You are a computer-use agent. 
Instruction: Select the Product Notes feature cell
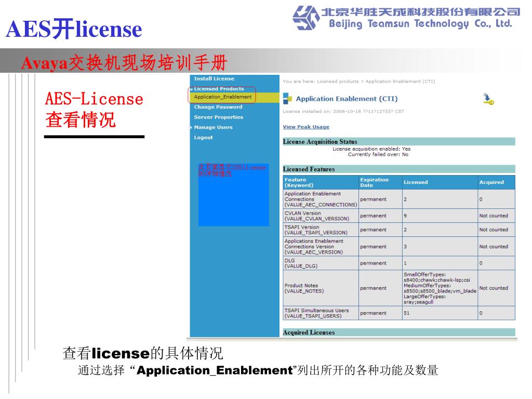(321, 288)
